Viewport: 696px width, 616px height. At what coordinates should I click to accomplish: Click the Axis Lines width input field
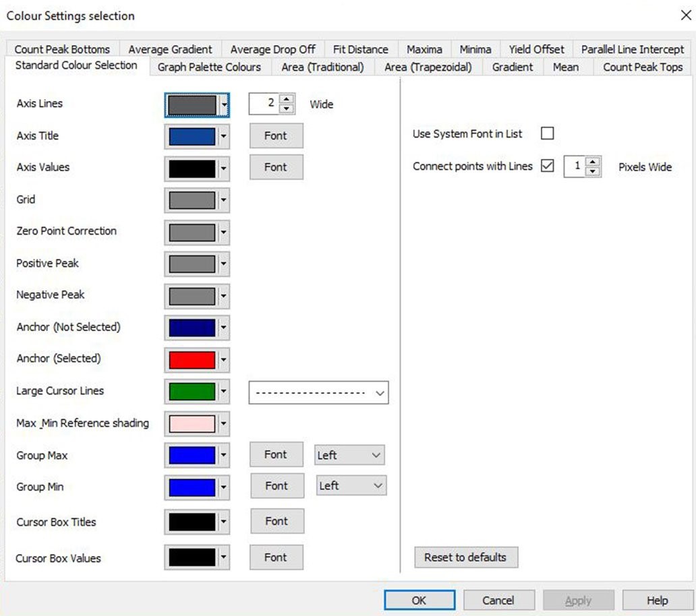click(264, 104)
